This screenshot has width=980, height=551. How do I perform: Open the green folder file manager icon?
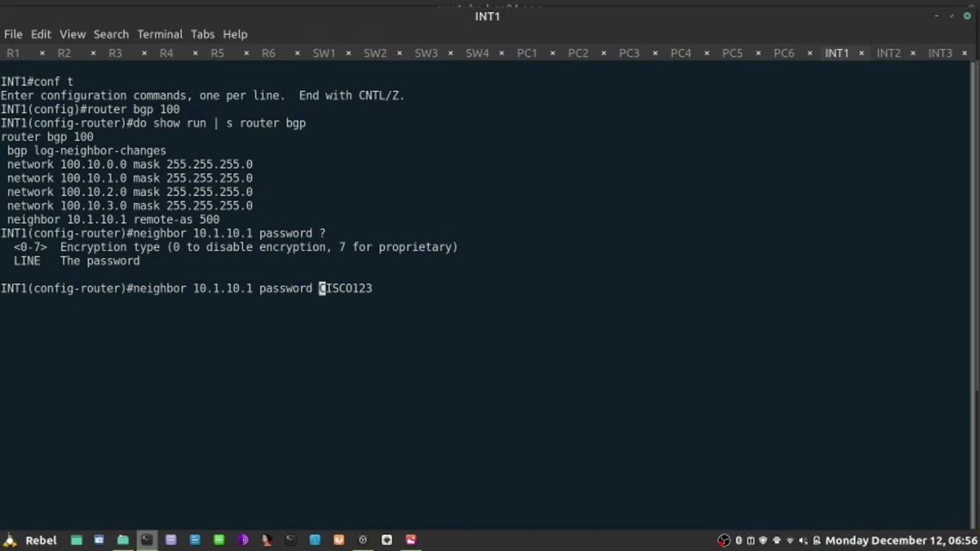point(122,540)
